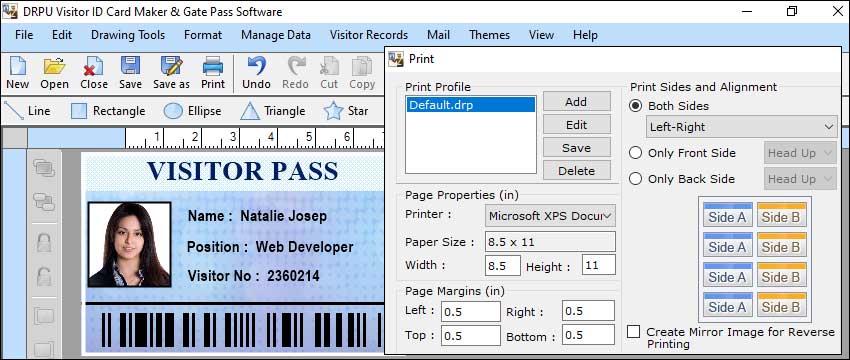Click the horizontal ruler above the card
The image size is (850, 360).
[x=255, y=138]
